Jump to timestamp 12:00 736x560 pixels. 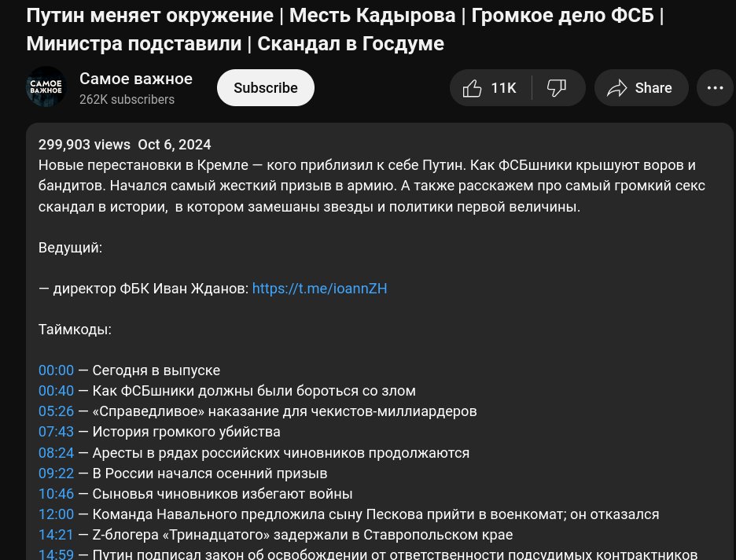pyautogui.click(x=56, y=514)
